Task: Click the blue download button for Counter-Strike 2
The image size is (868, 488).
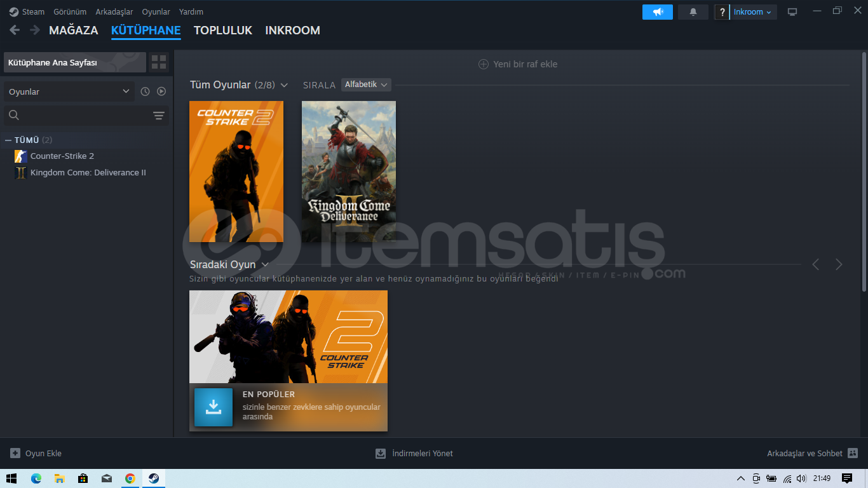Action: point(214,407)
